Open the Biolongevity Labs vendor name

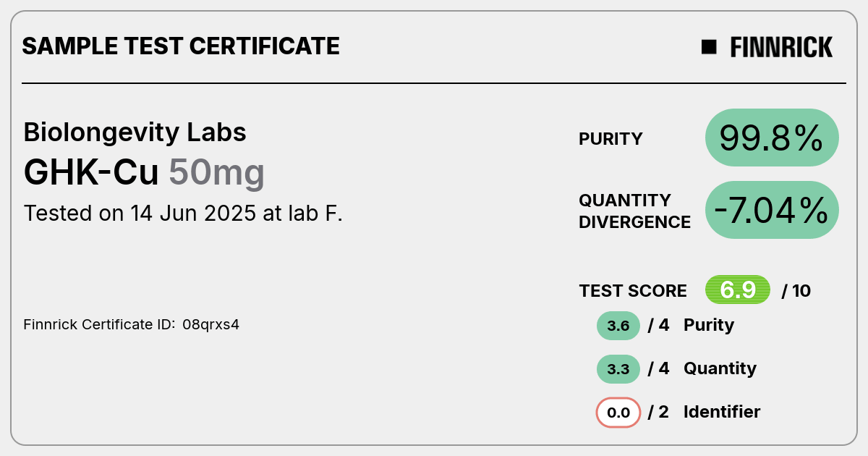coord(135,132)
